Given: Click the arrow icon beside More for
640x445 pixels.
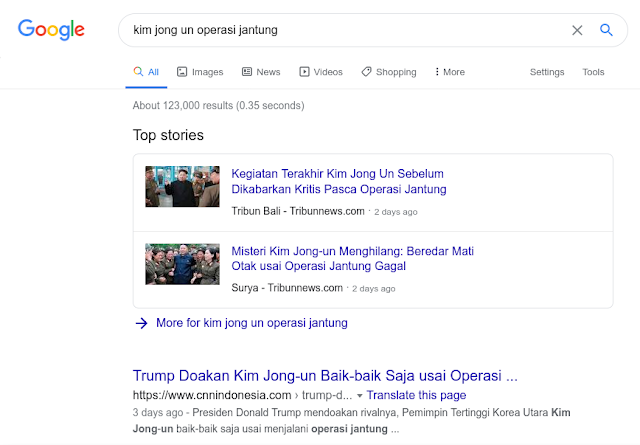Looking at the screenshot, I should click(141, 323).
